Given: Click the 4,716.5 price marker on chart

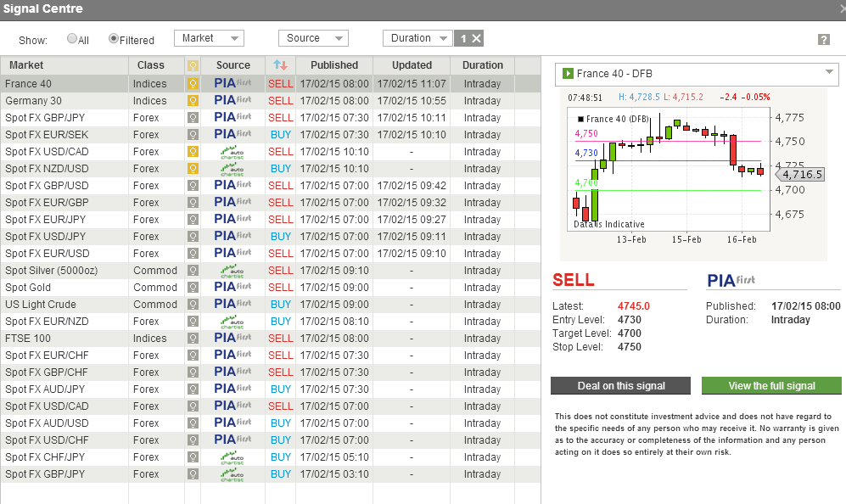Looking at the screenshot, I should click(x=801, y=174).
